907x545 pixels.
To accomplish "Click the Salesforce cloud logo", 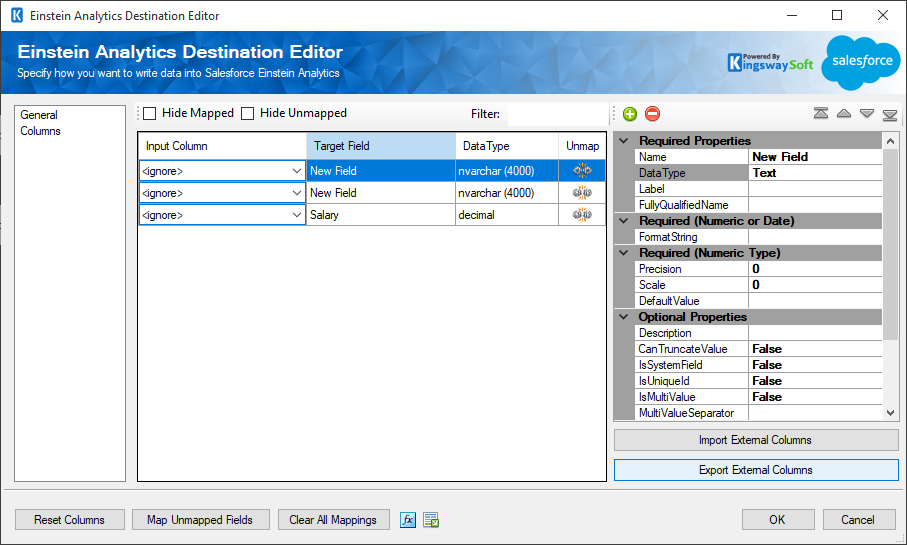I will pos(862,62).
